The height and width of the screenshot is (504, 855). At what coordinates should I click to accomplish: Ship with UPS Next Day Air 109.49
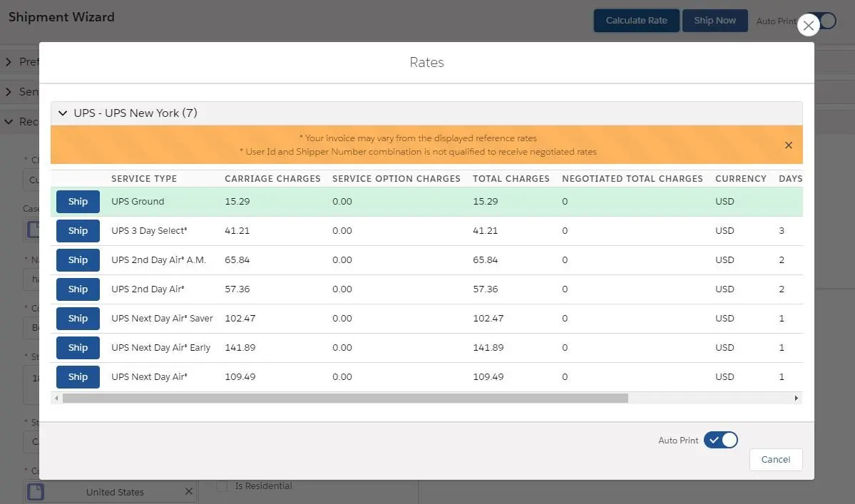click(78, 377)
